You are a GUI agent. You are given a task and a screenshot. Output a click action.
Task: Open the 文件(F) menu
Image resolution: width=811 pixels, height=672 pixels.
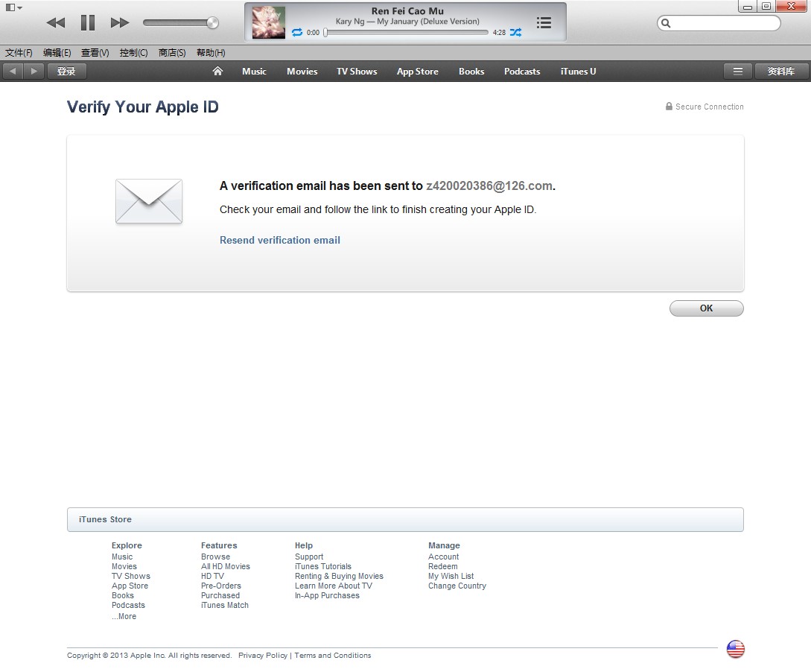coord(19,53)
